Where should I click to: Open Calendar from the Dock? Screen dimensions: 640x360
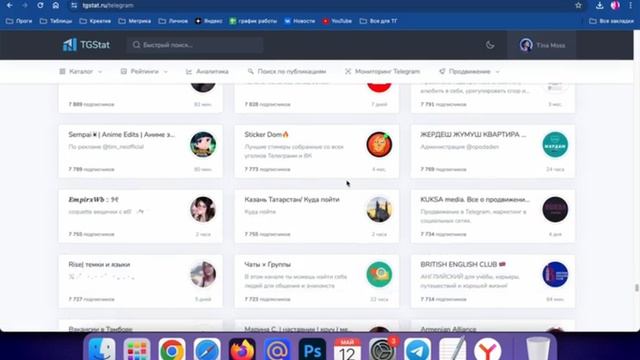point(347,350)
